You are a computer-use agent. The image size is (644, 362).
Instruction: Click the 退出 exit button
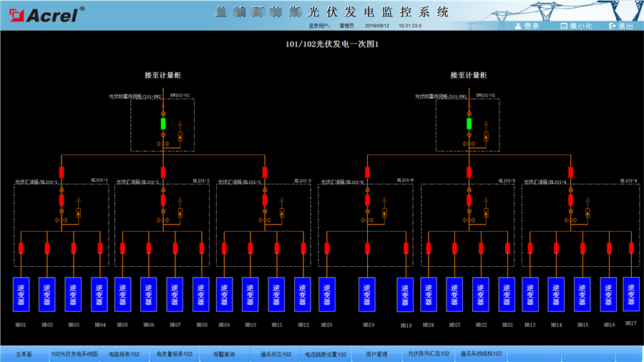[620, 26]
